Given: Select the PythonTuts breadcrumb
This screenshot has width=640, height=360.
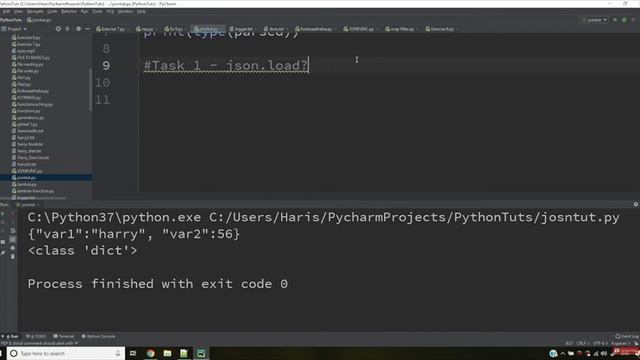Looking at the screenshot, I should pos(11,20).
